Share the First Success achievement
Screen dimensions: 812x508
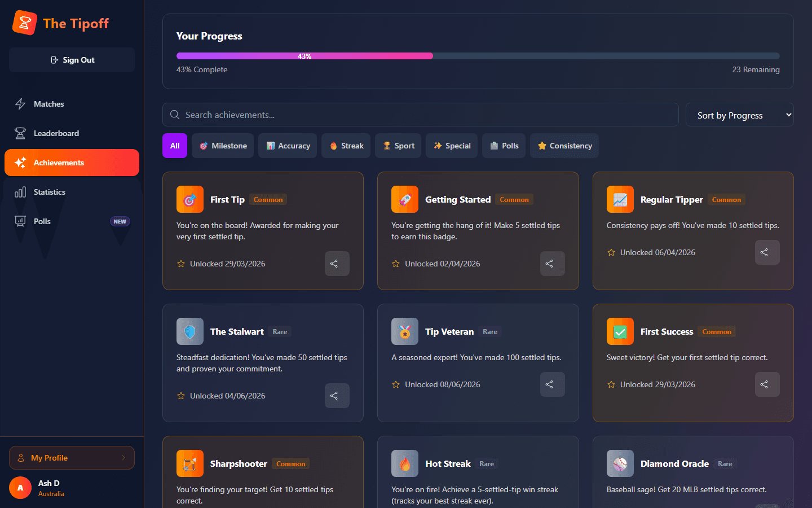767,384
